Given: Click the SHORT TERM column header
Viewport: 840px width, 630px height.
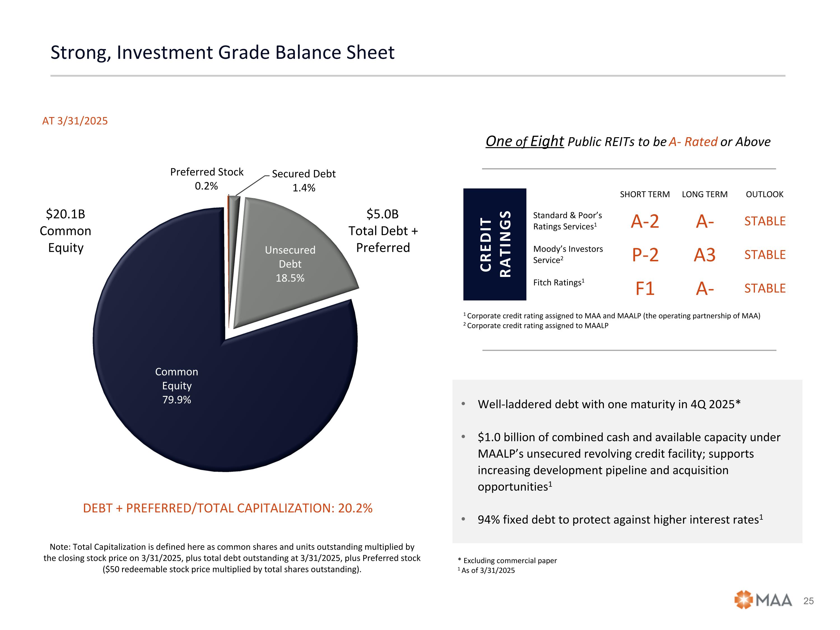Looking at the screenshot, I should 645,194.
